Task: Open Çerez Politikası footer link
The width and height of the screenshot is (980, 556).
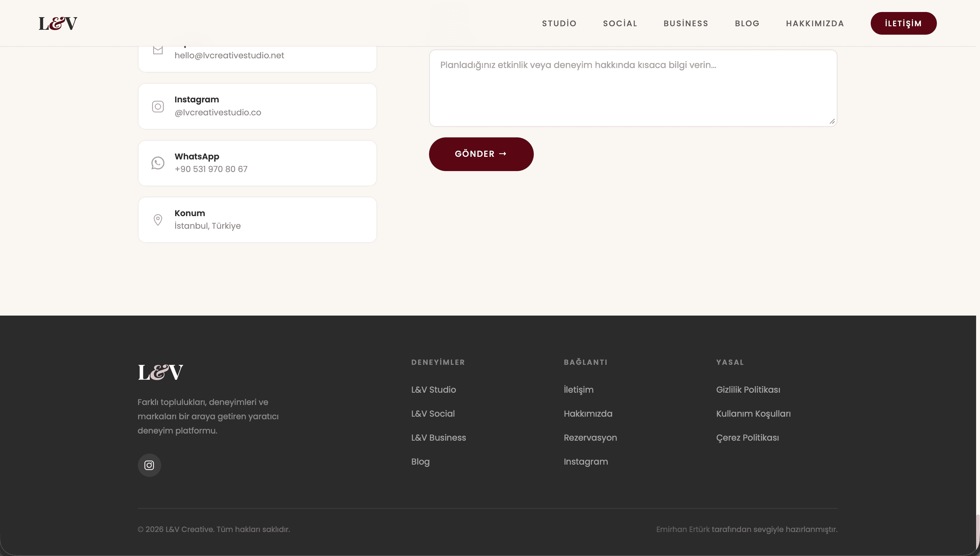Action: pos(747,438)
